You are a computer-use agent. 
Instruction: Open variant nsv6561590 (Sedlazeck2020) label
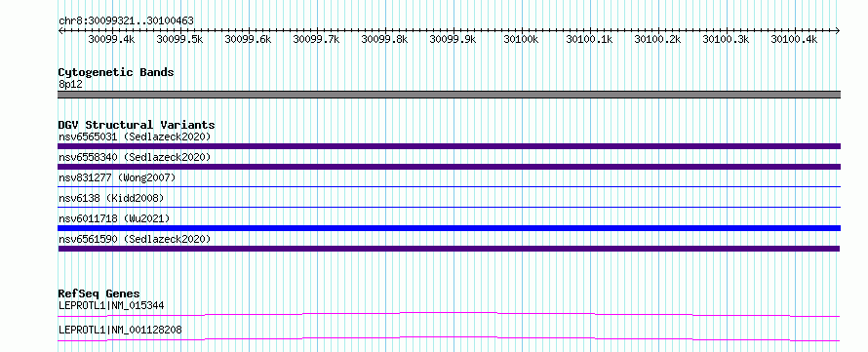tap(135, 239)
